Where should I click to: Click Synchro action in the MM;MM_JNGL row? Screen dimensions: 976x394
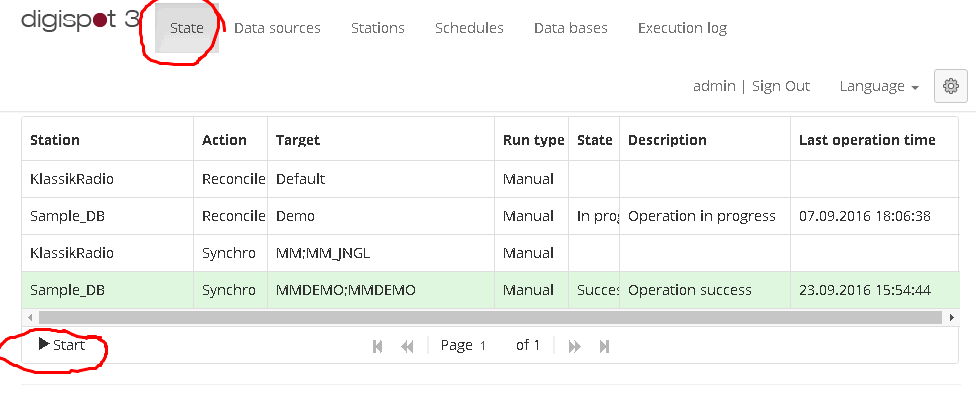230,253
